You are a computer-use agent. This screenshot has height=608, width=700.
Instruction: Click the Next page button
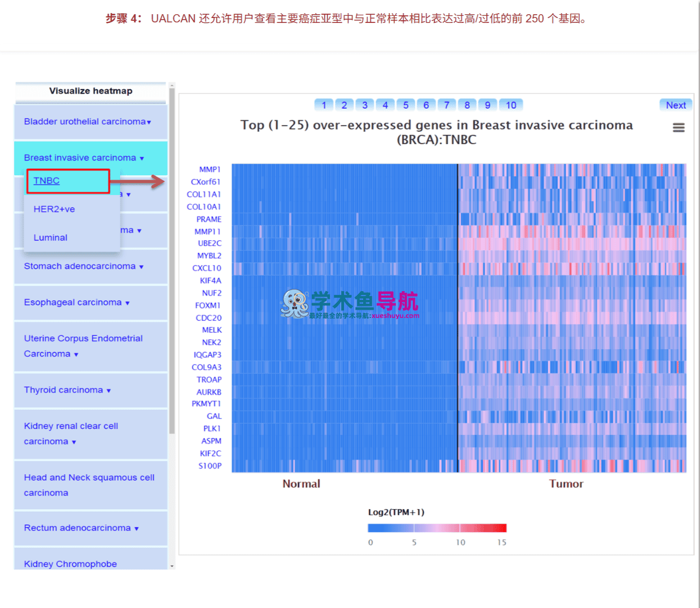pyautogui.click(x=676, y=105)
